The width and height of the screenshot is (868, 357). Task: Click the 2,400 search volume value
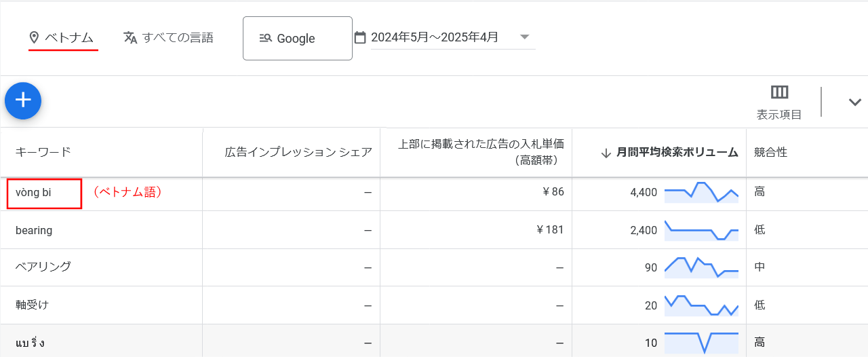644,230
